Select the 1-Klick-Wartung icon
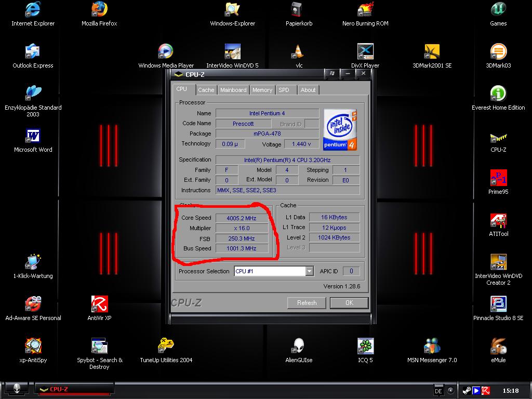Screen dimensions: 532x399 click(x=33, y=262)
